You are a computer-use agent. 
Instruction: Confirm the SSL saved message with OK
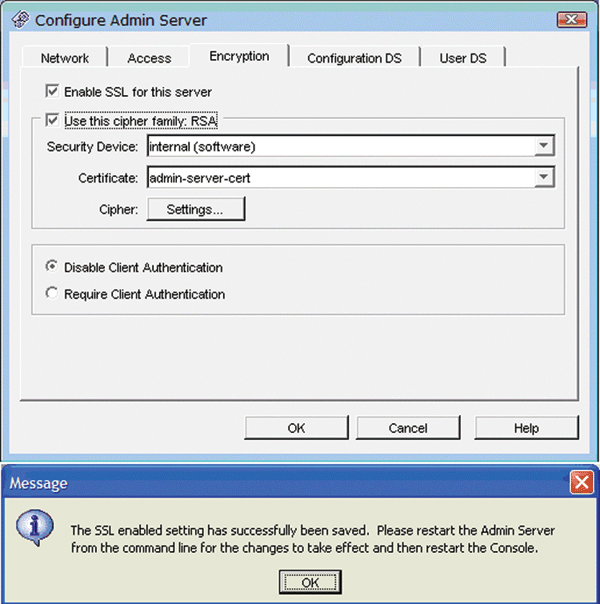[x=309, y=582]
